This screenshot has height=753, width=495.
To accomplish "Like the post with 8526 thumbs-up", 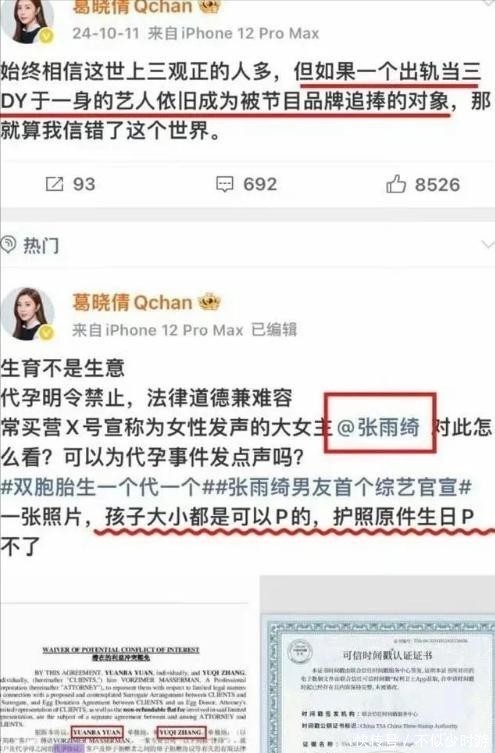I will pos(396,184).
